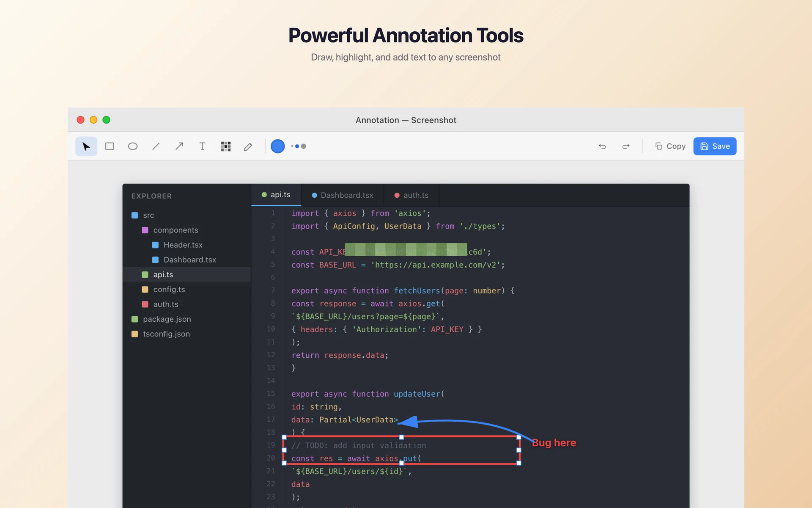812x508 pixels.
Task: Click 'data: Partial<UserData>' parameter line
Action: (x=345, y=420)
